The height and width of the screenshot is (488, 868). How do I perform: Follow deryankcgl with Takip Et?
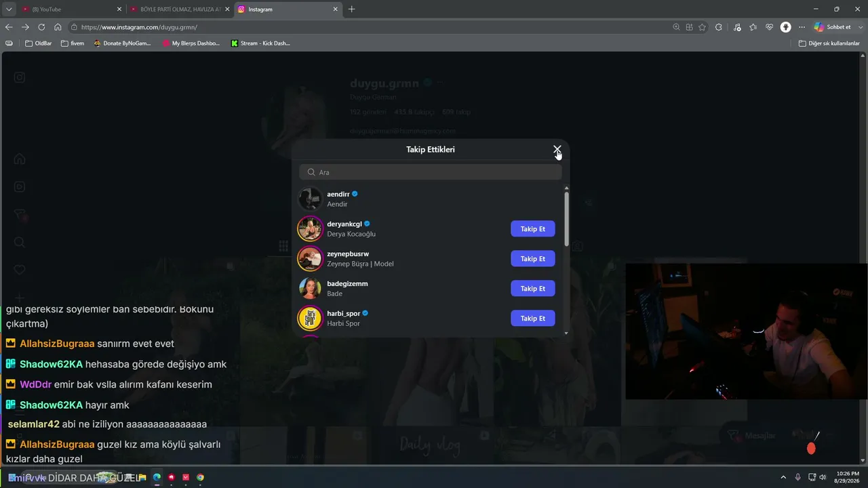(532, 229)
